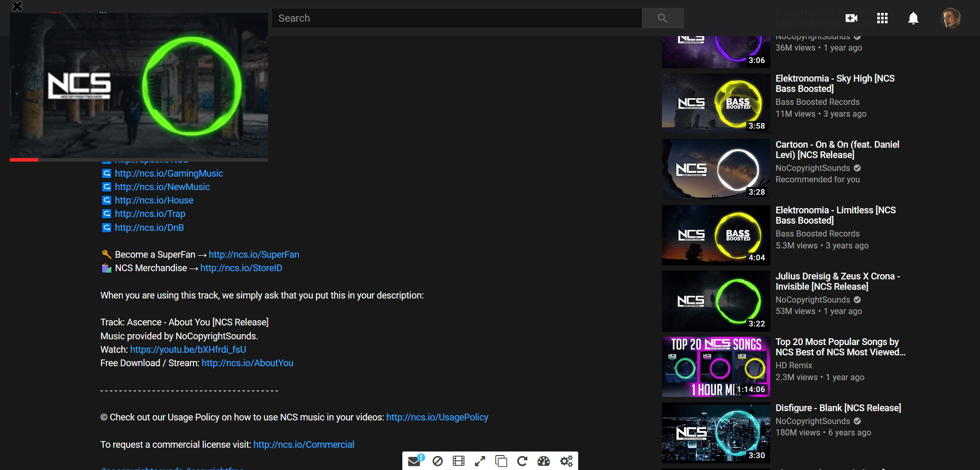
Task: Toggle fullscreen with the diagonal arrows icon
Action: click(480, 461)
